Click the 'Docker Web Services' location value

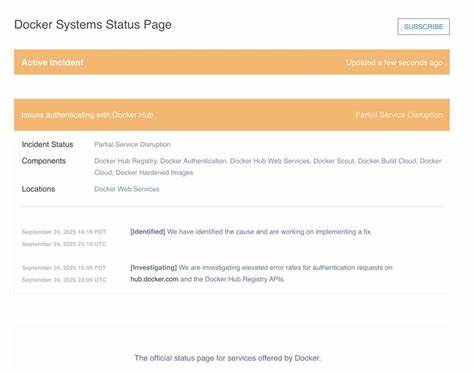coord(127,189)
